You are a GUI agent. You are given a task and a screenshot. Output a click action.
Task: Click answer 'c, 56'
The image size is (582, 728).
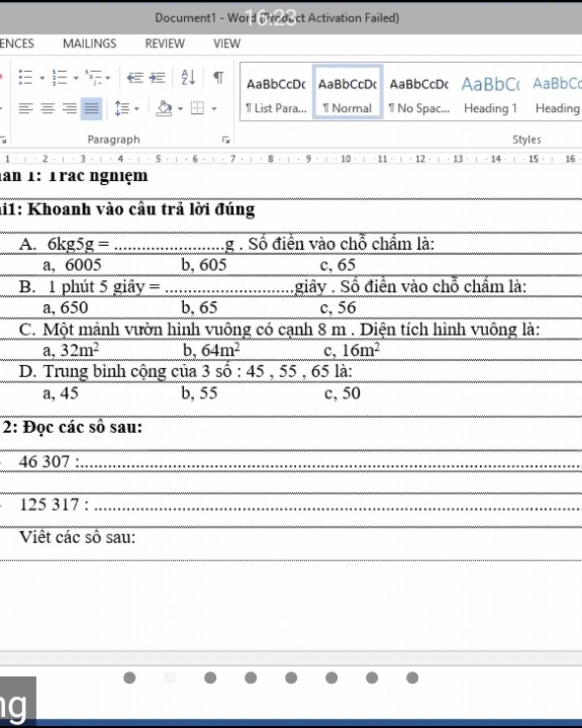point(338,308)
